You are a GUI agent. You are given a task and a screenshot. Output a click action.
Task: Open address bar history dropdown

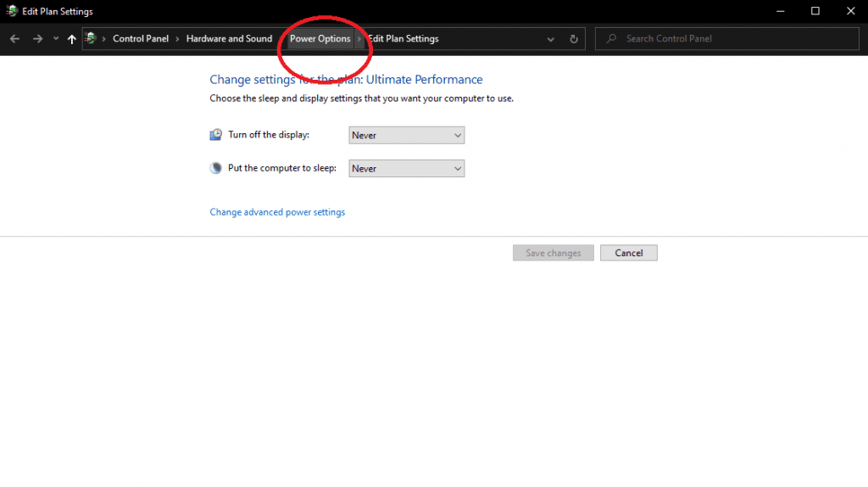point(551,39)
